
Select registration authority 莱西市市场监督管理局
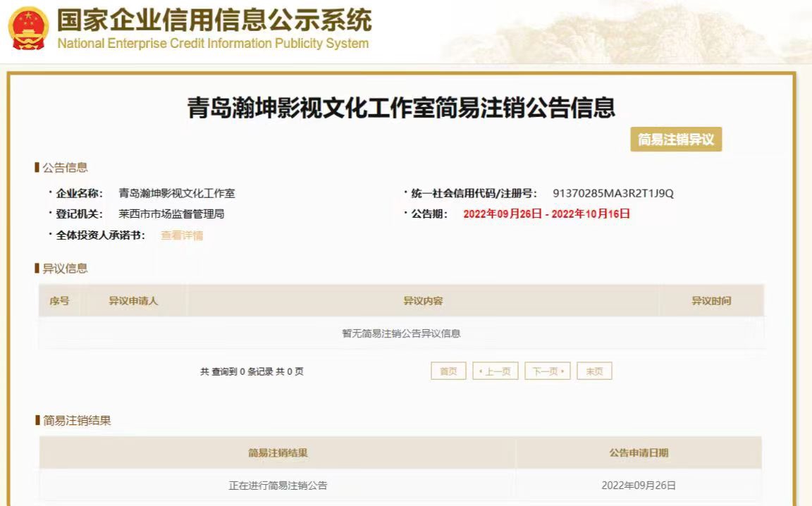click(x=171, y=214)
